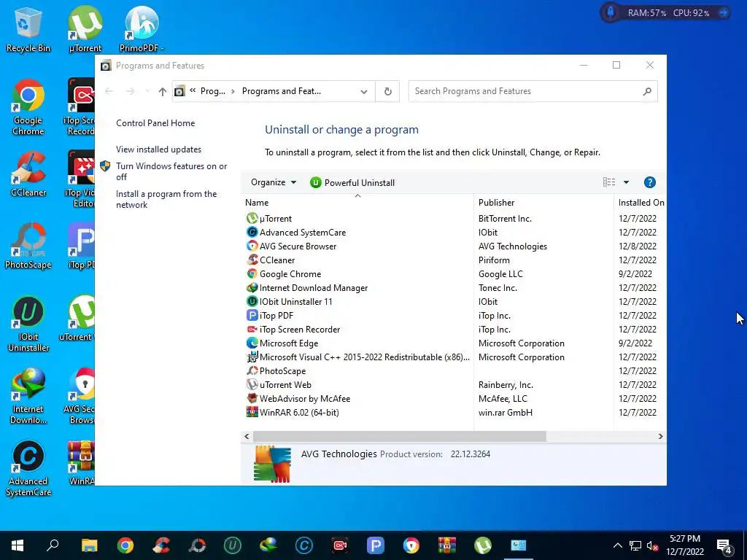
Task: Open File Explorer from the taskbar
Action: pos(89,545)
